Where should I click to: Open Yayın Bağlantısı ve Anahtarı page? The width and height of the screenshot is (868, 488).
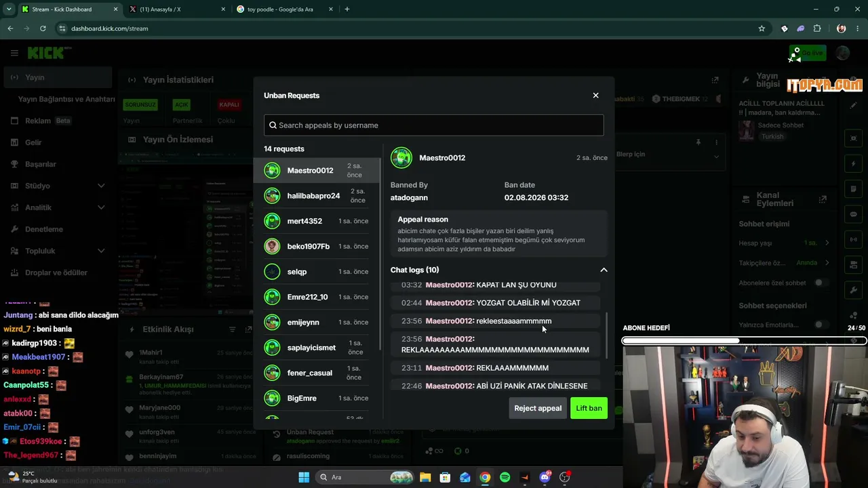[x=66, y=99]
